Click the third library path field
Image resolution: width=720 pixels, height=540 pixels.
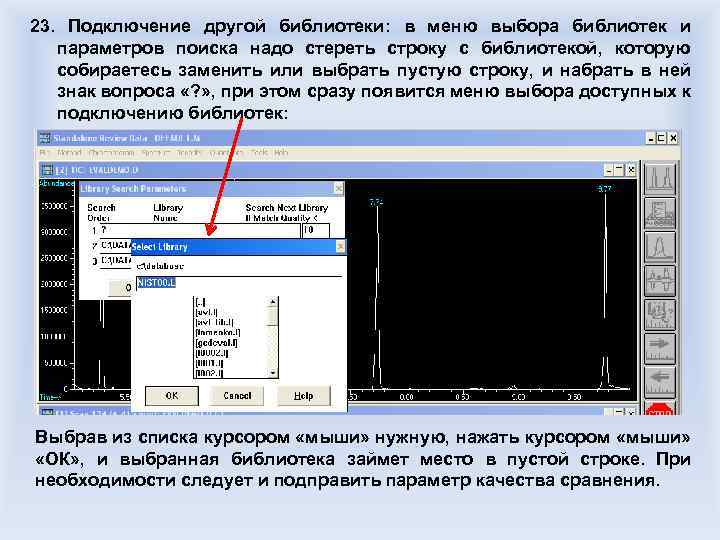[x=115, y=261]
